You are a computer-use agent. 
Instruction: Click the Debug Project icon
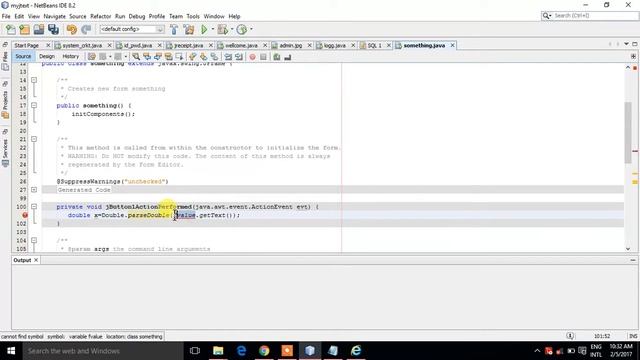222,29
